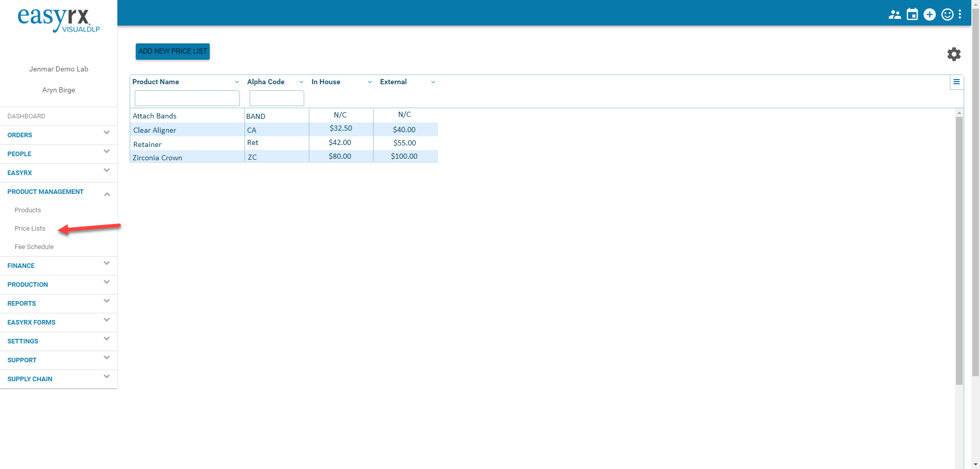Open Fee Schedule submenu item

[x=34, y=247]
